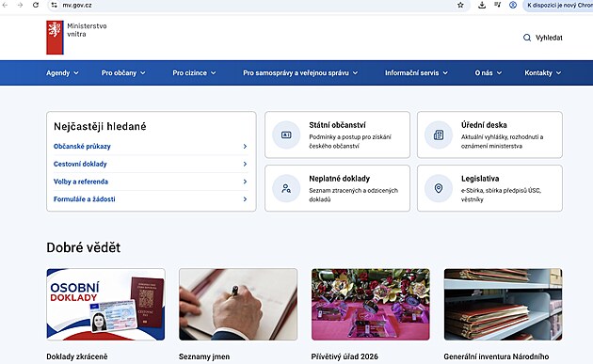Click the search magnifier icon by Vyhledat
The width and height of the screenshot is (593, 364).
click(x=527, y=38)
